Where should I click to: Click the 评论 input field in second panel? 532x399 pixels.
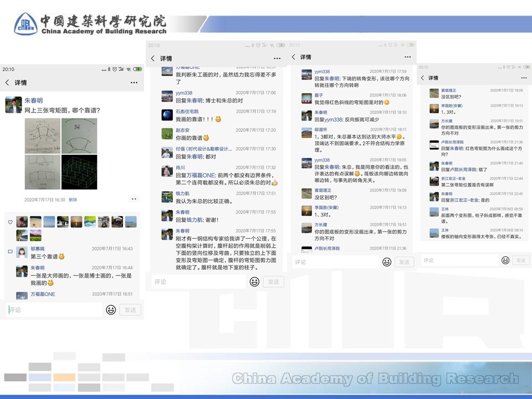[x=197, y=282]
